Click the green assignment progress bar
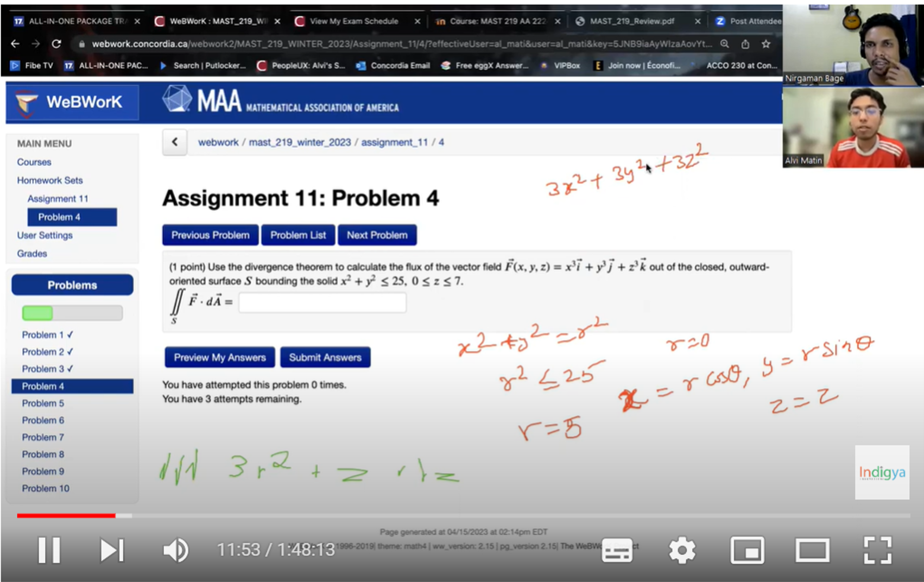This screenshot has height=582, width=924. point(72,313)
